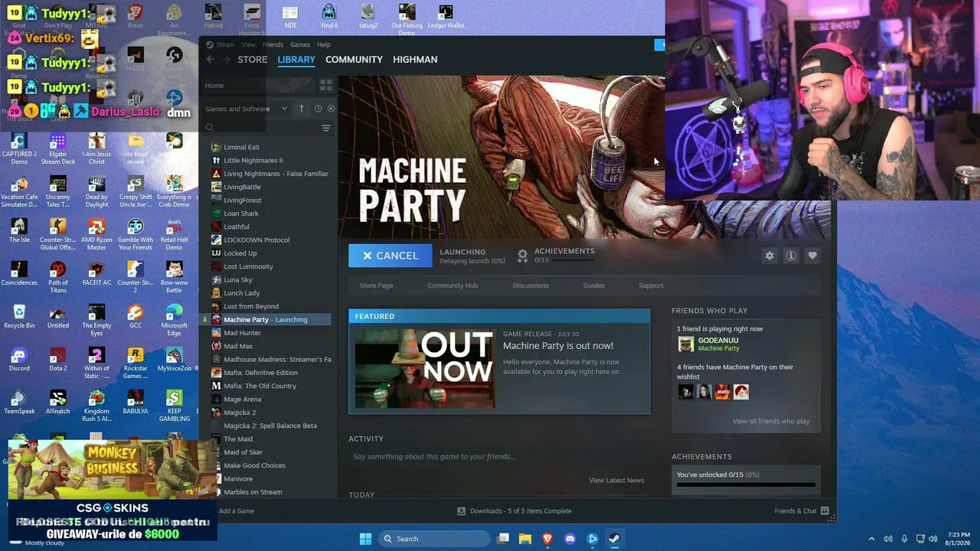Image resolution: width=980 pixels, height=551 pixels.
Task: Open the advanced filter options icon
Action: point(326,128)
